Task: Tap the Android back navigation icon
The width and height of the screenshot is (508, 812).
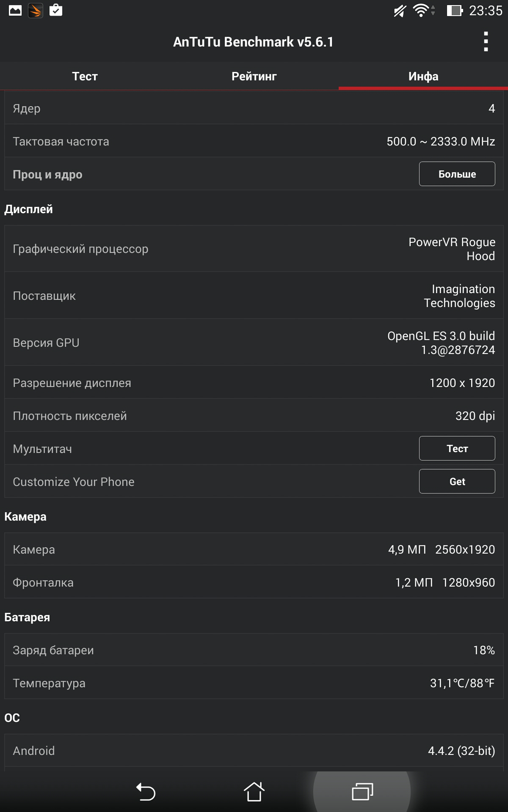Action: (x=146, y=791)
